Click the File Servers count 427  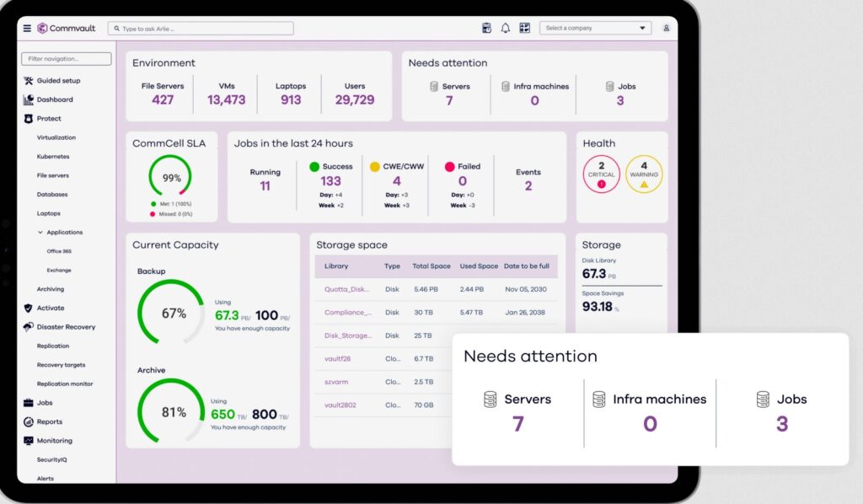tap(163, 100)
